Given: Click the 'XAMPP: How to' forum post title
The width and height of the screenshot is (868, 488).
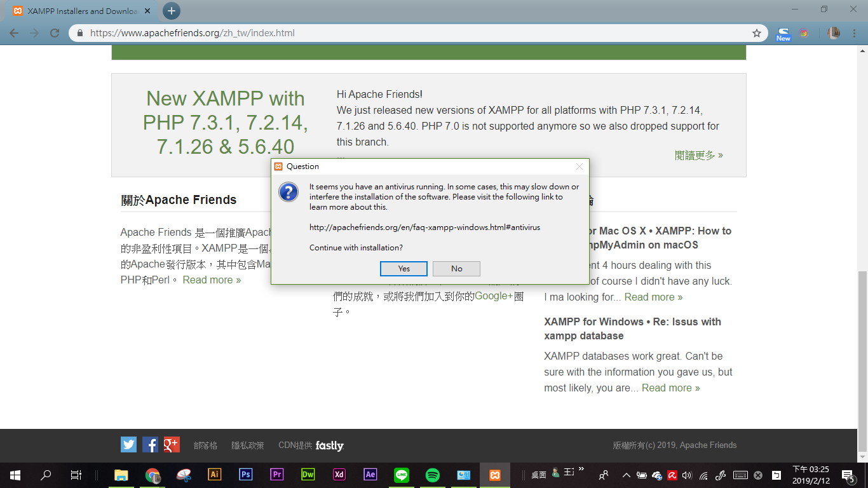Looking at the screenshot, I should tap(637, 238).
